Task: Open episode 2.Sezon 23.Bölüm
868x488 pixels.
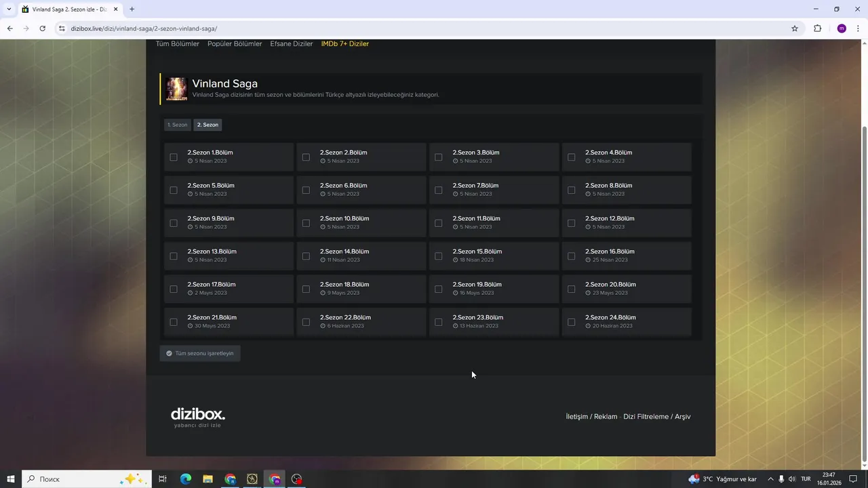Action: [x=477, y=318]
